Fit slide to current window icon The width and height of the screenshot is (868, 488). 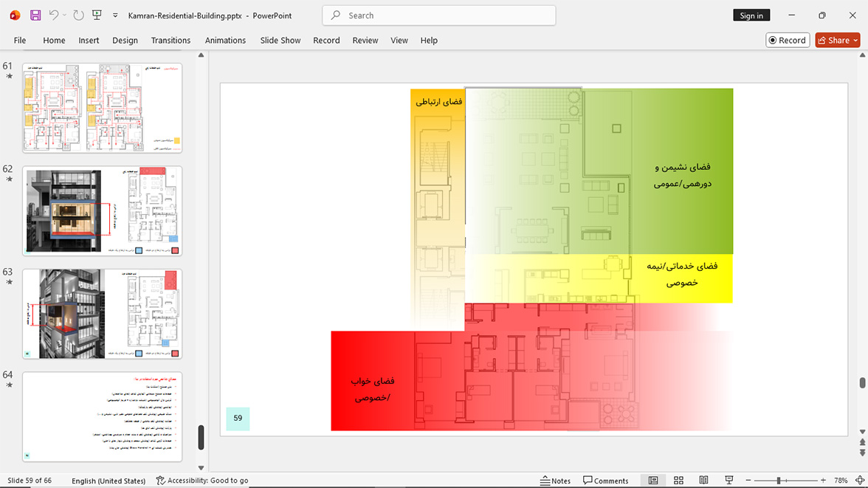860,480
